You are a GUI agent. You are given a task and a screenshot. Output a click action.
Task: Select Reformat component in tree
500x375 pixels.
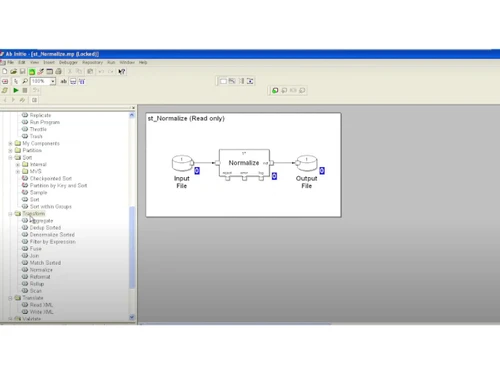pyautogui.click(x=40, y=277)
